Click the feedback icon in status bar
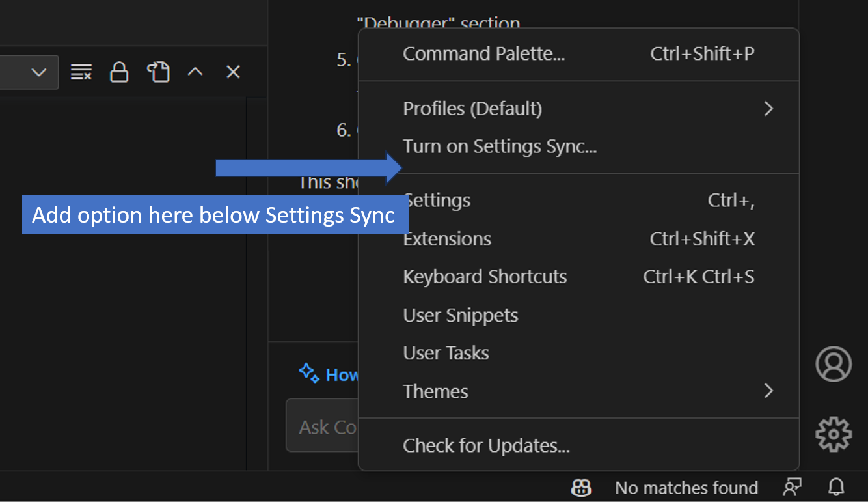Screen dimensions: 868x502 792,487
